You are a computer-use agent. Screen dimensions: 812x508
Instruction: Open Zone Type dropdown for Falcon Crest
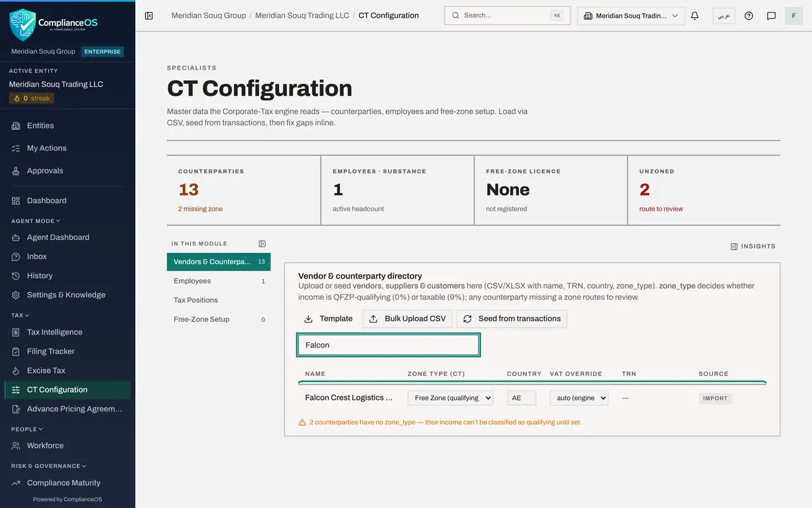[x=450, y=398]
